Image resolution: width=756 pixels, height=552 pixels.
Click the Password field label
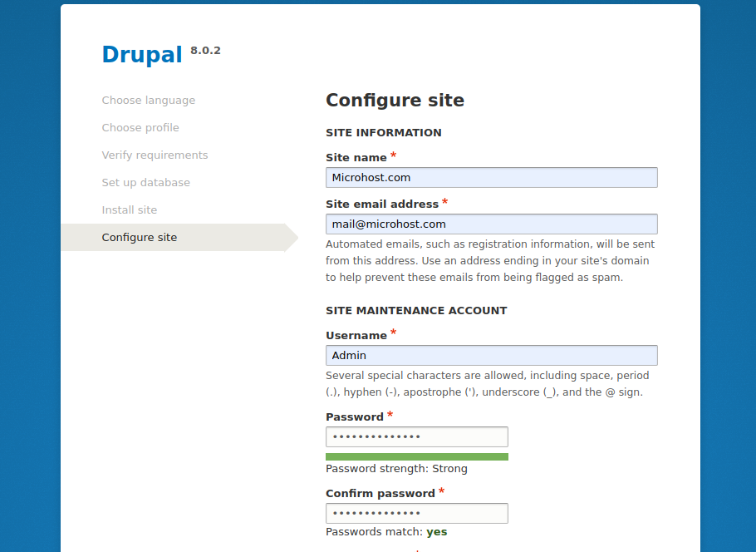pyautogui.click(x=355, y=416)
